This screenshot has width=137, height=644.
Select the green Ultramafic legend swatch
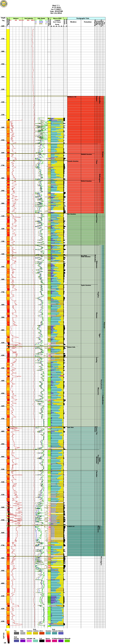[67, 641]
